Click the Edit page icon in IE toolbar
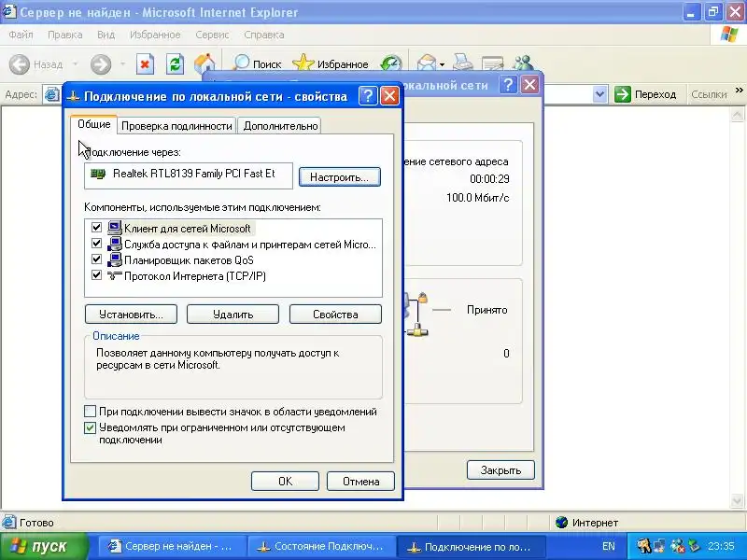The width and height of the screenshot is (747, 560). click(492, 63)
